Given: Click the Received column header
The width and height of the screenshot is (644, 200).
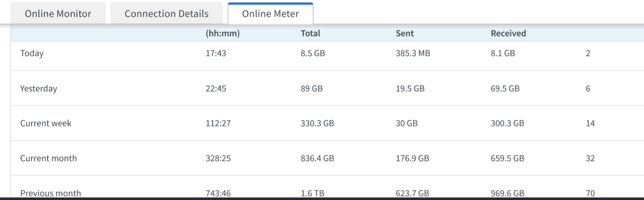Looking at the screenshot, I should (508, 33).
